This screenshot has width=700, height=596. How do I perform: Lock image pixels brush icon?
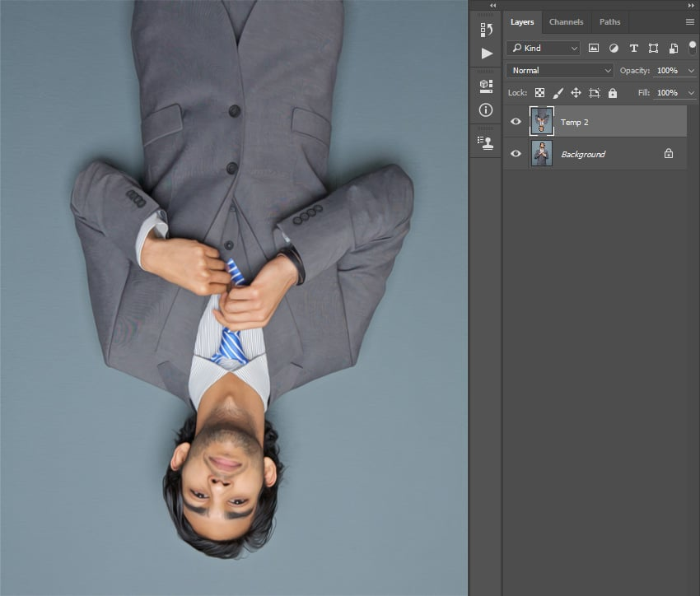click(558, 93)
